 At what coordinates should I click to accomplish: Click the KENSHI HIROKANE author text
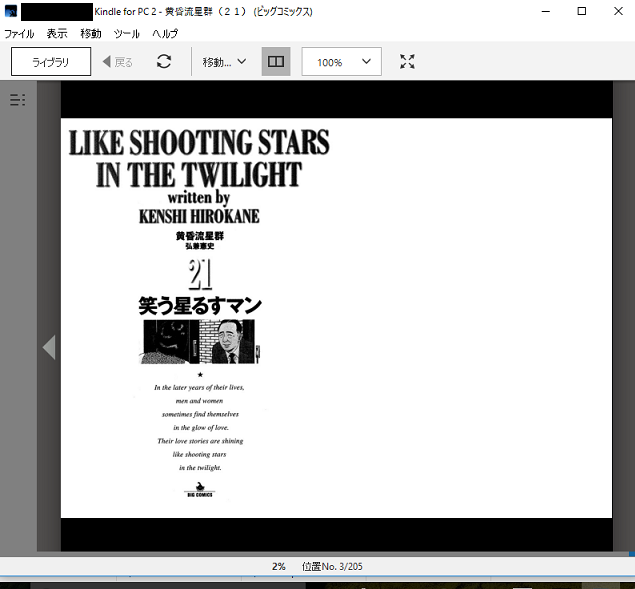[199, 216]
